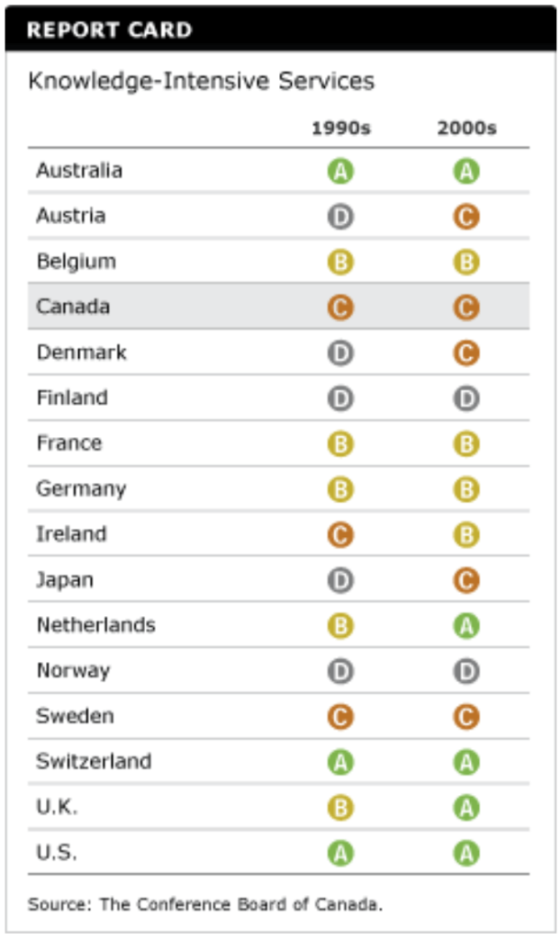The height and width of the screenshot is (940, 560).
Task: Select U.S. 2000s green A grade badge
Action: click(x=466, y=854)
